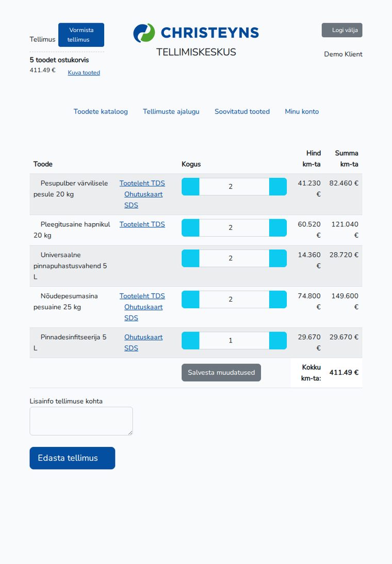Click quantity field for Pinnadesinfitseerija
The height and width of the screenshot is (564, 392).
[234, 341]
